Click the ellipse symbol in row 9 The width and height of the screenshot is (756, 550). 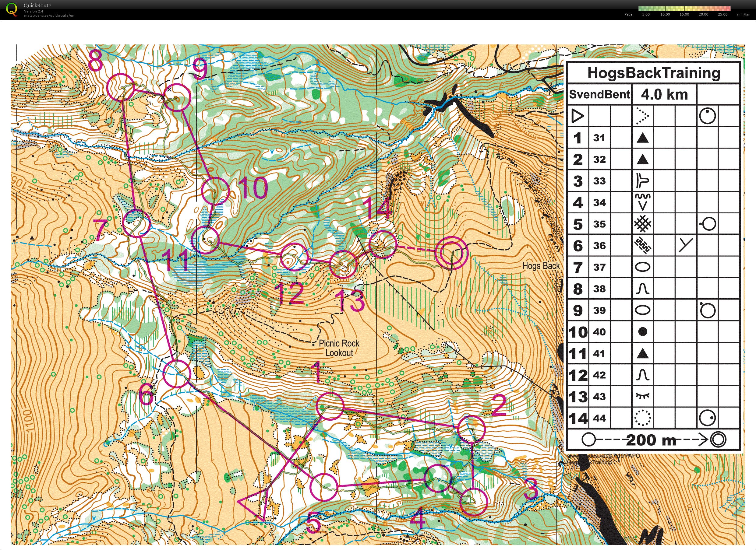(642, 310)
